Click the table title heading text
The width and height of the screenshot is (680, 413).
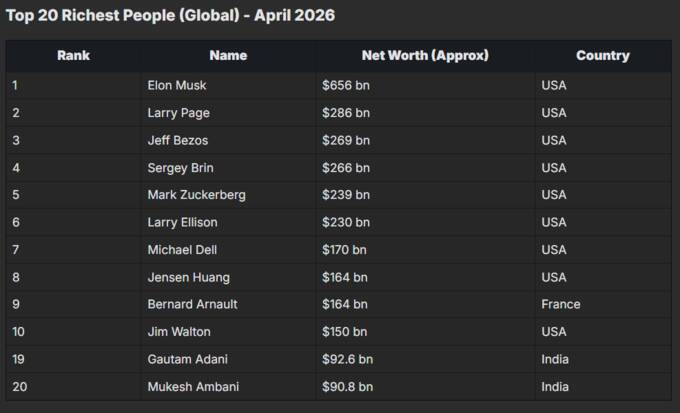[170, 15]
